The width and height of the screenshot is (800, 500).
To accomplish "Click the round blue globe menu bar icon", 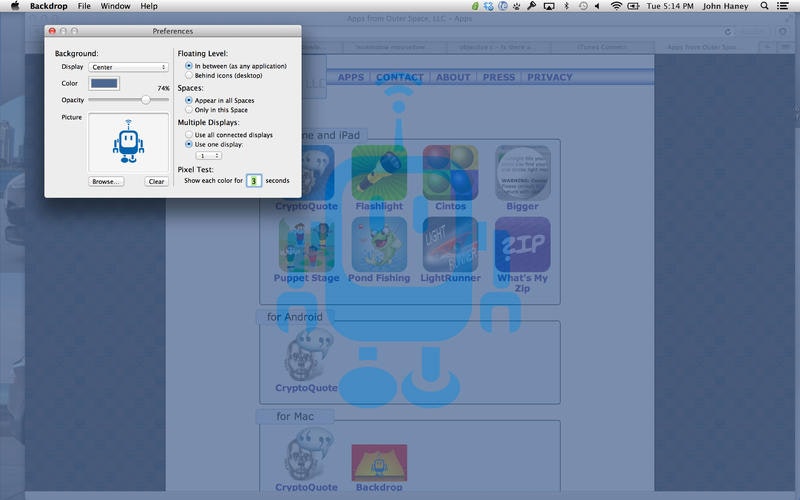I will [503, 6].
